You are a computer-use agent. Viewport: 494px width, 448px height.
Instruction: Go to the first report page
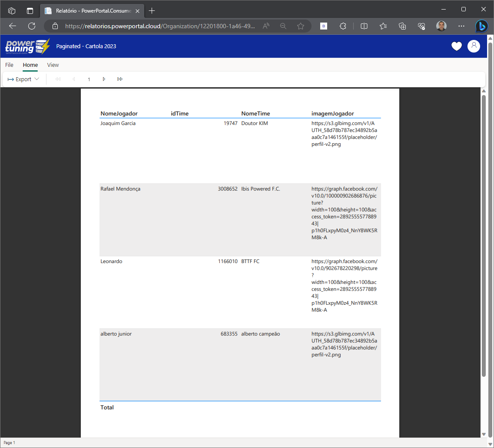pyautogui.click(x=58, y=79)
